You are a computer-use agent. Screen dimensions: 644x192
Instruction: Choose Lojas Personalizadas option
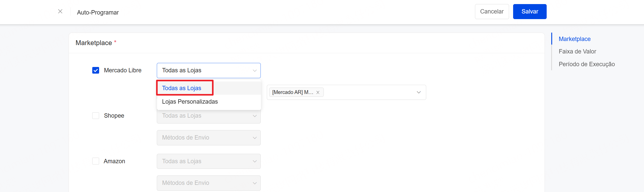(x=190, y=102)
